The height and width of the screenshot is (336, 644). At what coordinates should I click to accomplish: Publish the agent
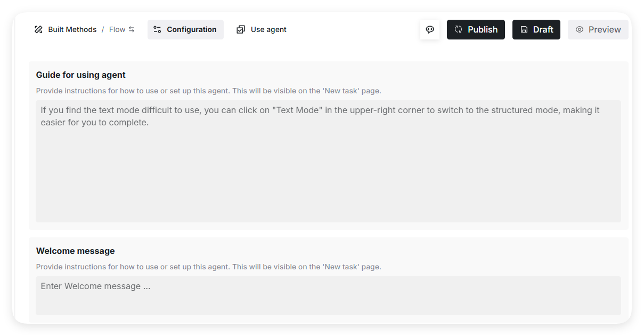[482, 29]
